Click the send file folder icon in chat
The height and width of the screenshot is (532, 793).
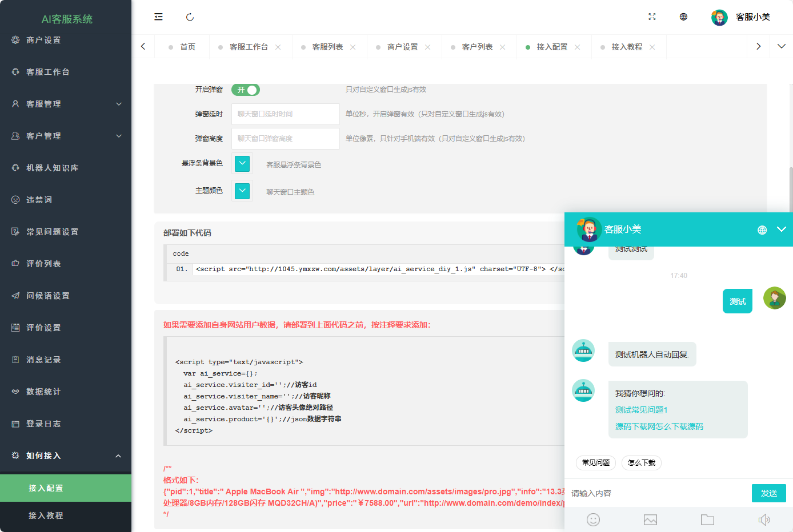click(707, 519)
